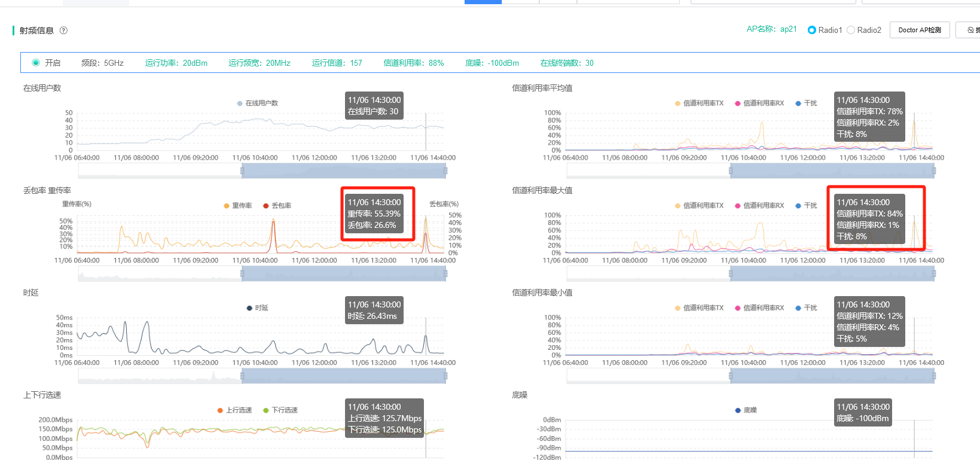
Task: Open the help icon beside 射频信息
Action: tap(63, 31)
